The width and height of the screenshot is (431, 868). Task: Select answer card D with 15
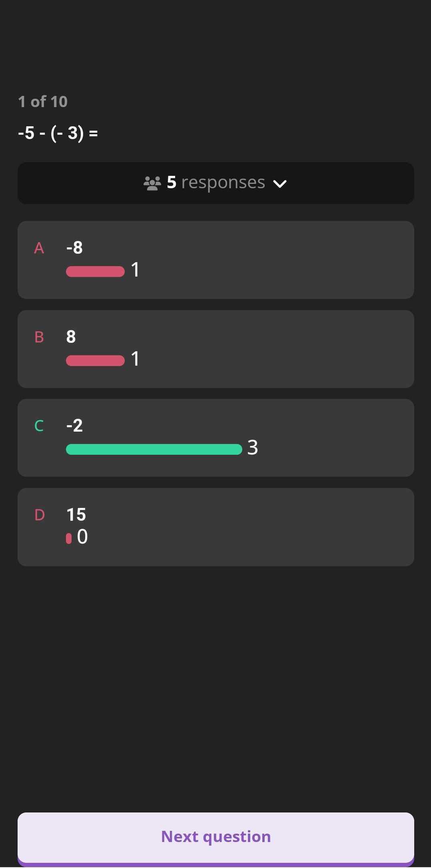click(x=215, y=527)
